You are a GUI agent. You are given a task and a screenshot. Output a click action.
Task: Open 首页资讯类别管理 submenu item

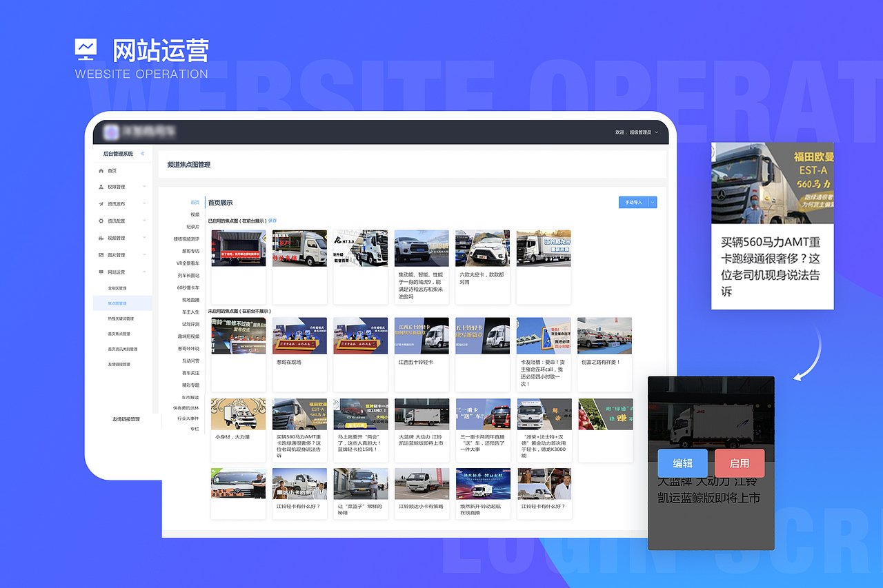point(123,349)
